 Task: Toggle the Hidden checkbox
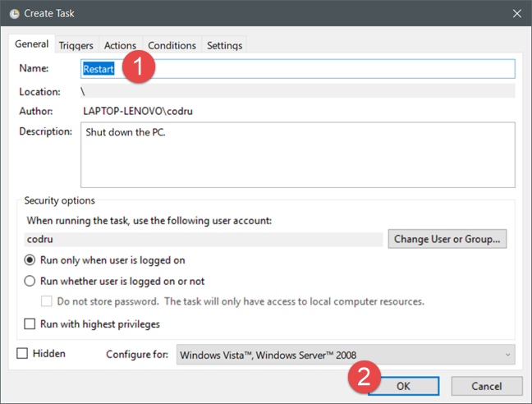(x=22, y=353)
